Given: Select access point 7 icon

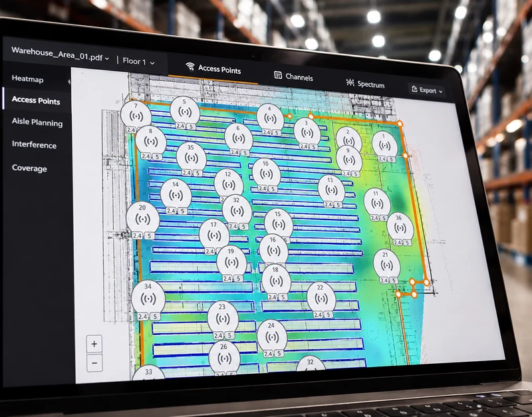Looking at the screenshot, I should coord(136,114).
